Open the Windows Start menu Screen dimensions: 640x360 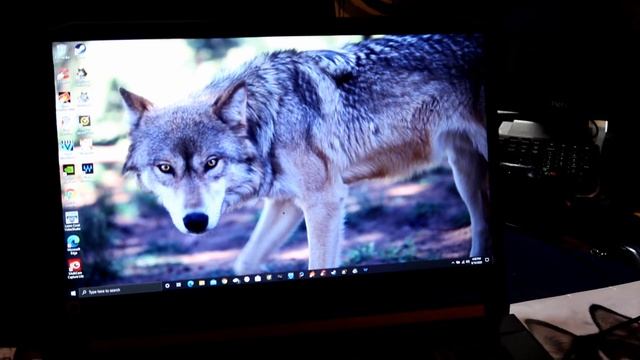click(x=73, y=293)
